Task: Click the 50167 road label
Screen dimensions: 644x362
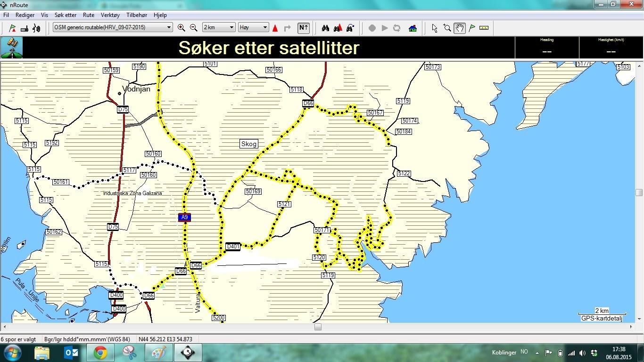Action: pyautogui.click(x=375, y=113)
